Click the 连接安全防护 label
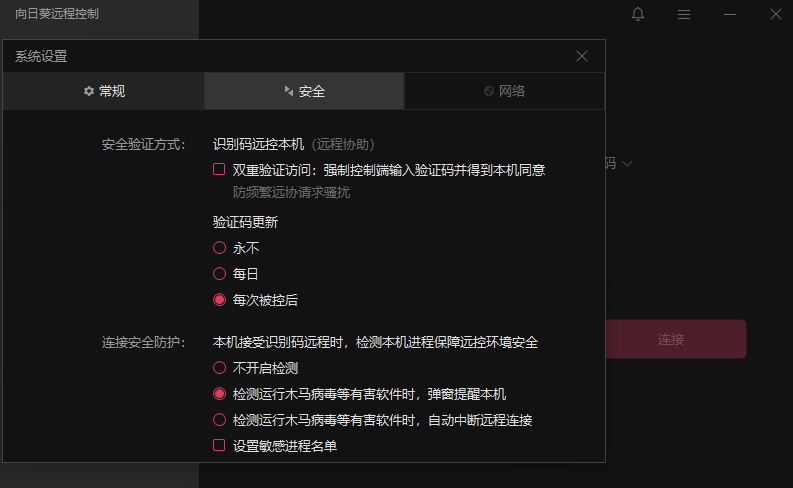793x488 pixels. point(144,342)
